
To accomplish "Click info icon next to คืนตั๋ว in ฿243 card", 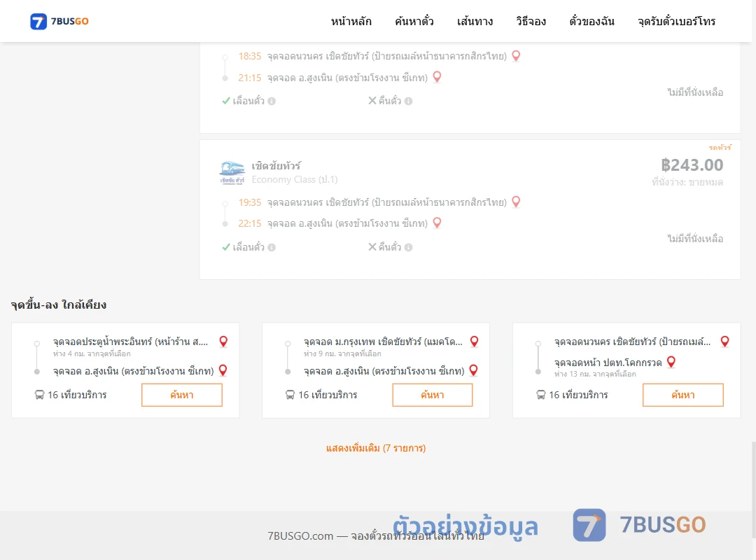I will click(x=408, y=247).
